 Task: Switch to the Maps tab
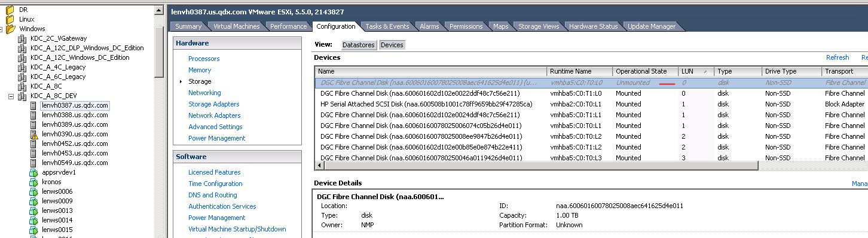pyautogui.click(x=500, y=26)
